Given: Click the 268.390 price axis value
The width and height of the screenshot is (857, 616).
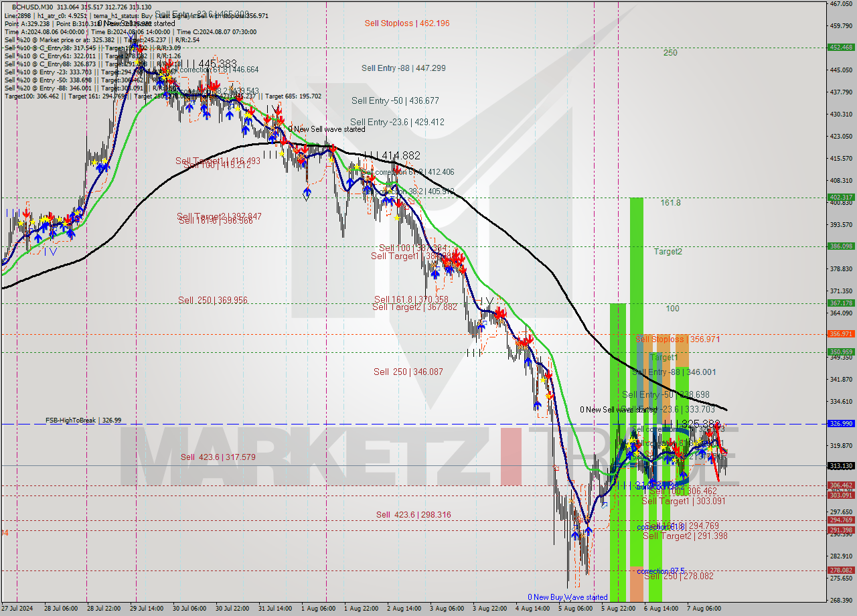Looking at the screenshot, I should [x=841, y=600].
